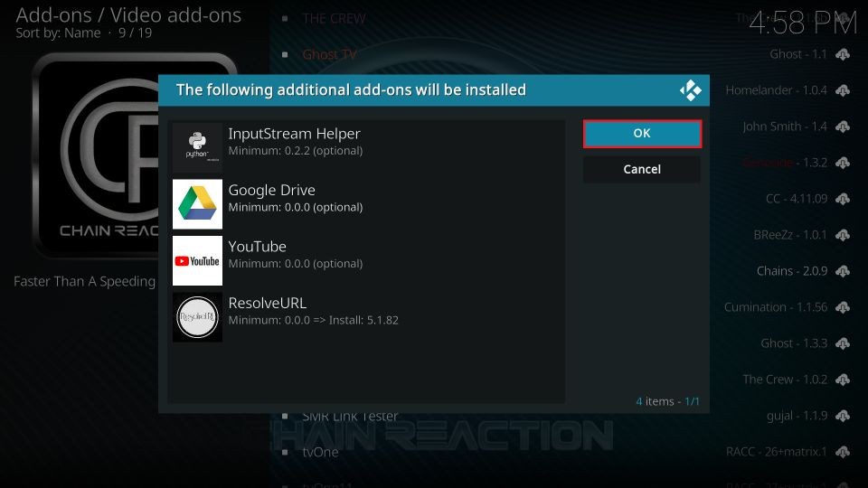Click cloud icon beside version 1.3.2
The width and height of the screenshot is (868, 488).
(x=843, y=163)
